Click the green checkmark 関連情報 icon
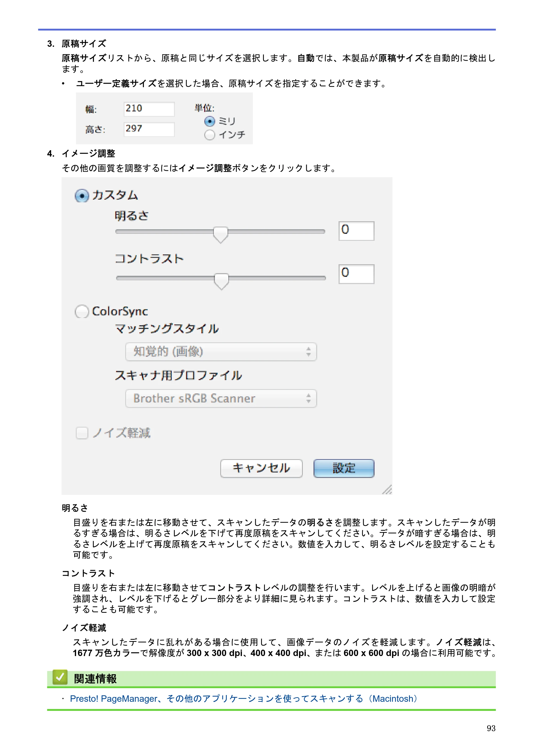This screenshot has width=534, height=756. [60, 677]
